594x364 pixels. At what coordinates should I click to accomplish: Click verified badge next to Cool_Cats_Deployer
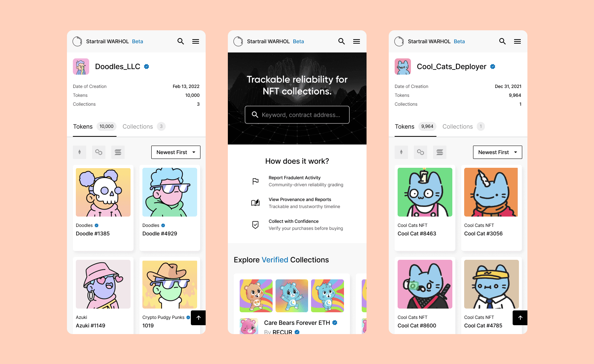tap(493, 67)
